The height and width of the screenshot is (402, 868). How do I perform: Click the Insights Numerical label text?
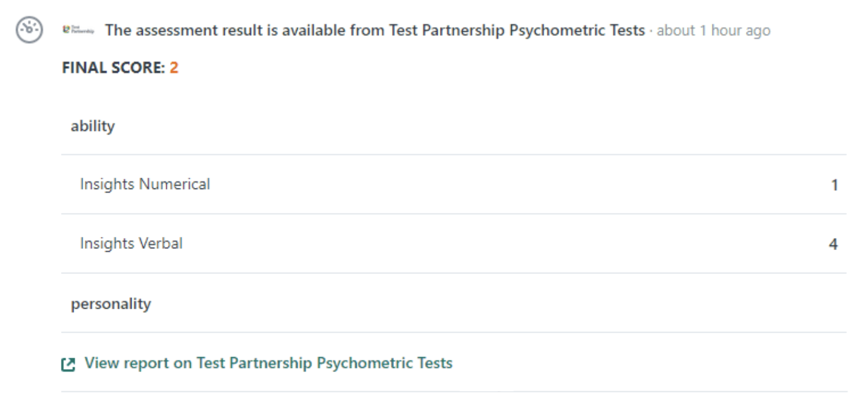145,184
